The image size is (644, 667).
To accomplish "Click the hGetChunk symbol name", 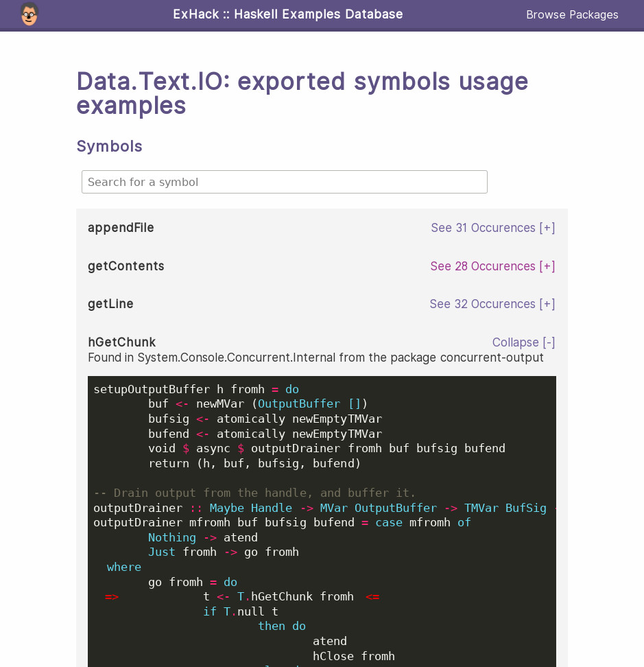I will pos(121,342).
